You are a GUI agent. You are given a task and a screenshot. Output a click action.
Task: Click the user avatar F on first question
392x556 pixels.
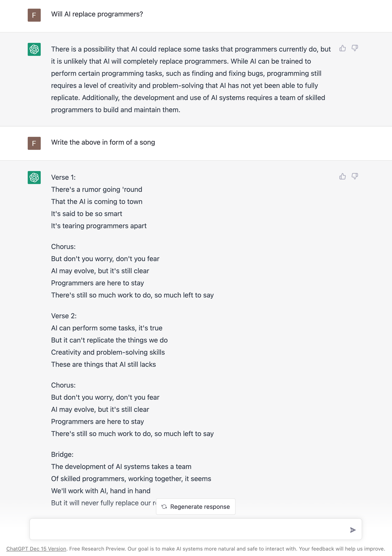pos(34,15)
